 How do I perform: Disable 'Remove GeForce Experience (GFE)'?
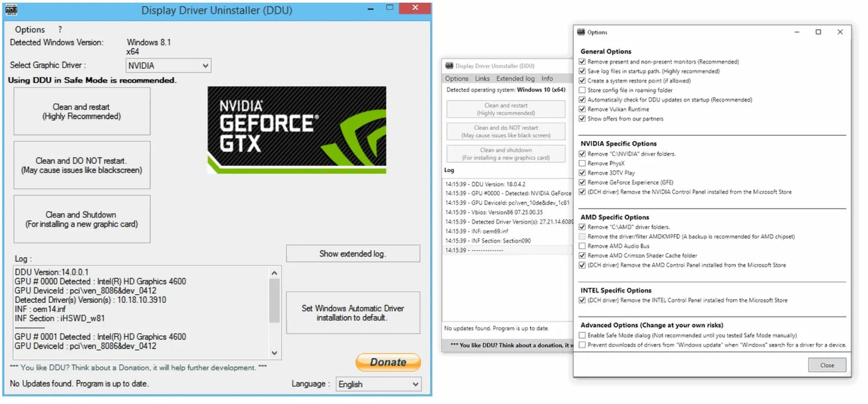(582, 182)
